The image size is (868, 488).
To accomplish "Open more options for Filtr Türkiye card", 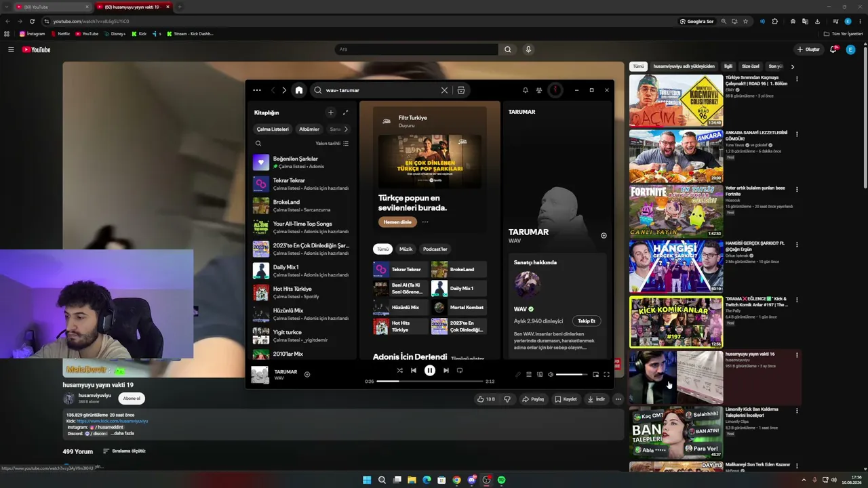I will (x=425, y=222).
